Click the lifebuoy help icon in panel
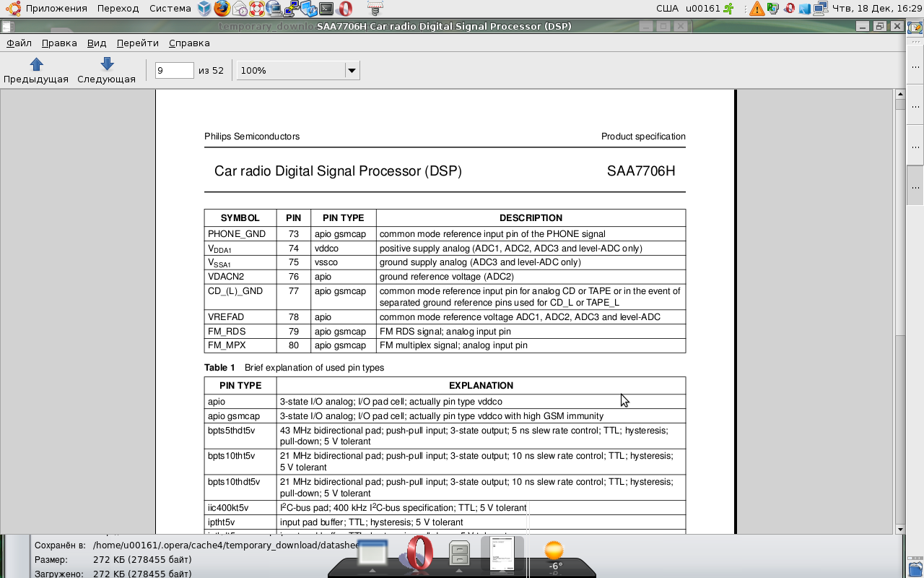The image size is (924, 578). click(257, 9)
